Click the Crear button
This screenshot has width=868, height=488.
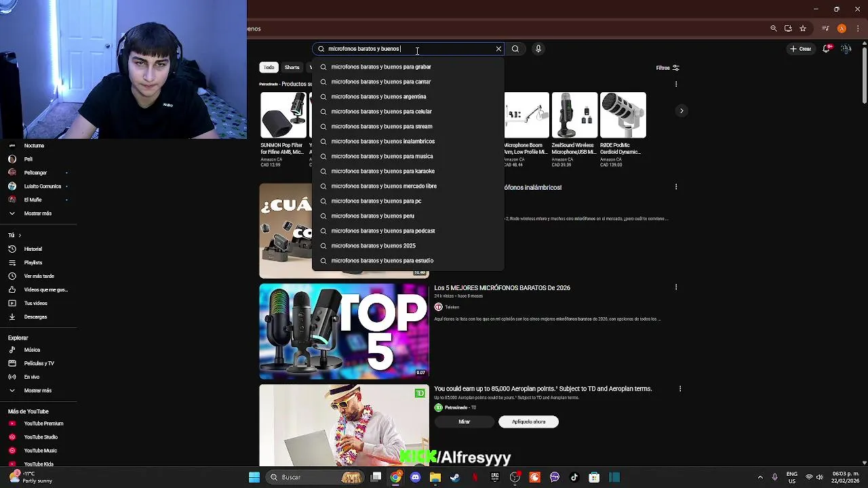[x=800, y=49]
